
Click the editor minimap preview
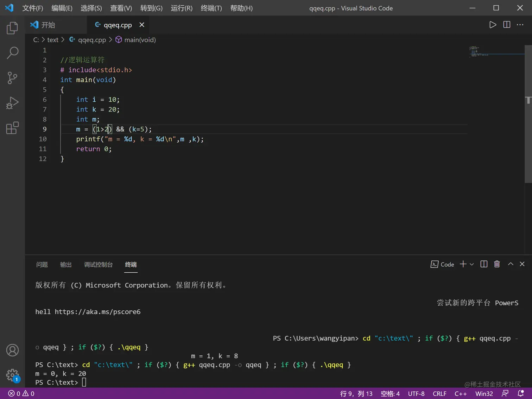tap(496, 52)
